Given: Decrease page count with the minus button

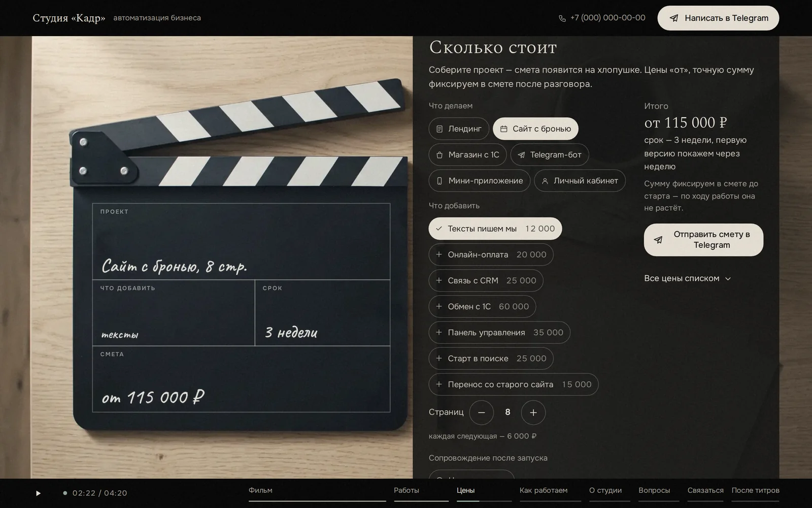Looking at the screenshot, I should click(x=482, y=412).
